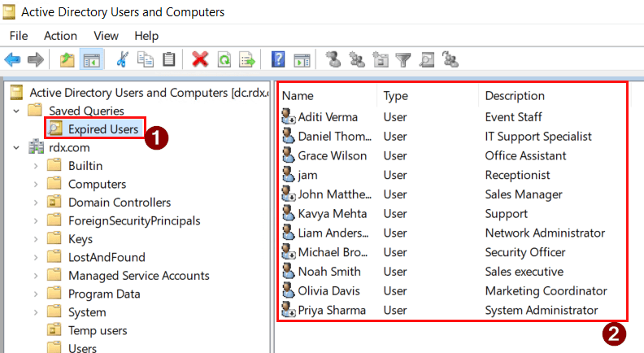Screen dimensions: 644x353
Task: Click John Matthe... user icon
Action: (x=289, y=194)
